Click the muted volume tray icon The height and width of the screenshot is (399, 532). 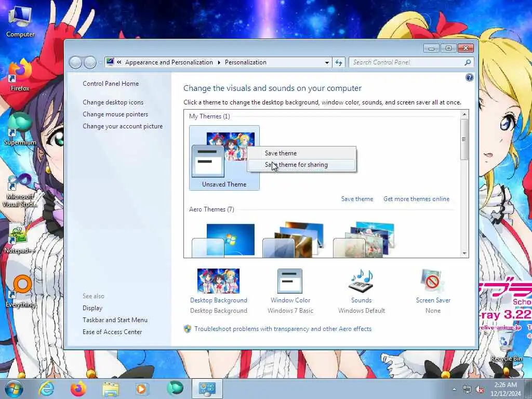pos(480,390)
